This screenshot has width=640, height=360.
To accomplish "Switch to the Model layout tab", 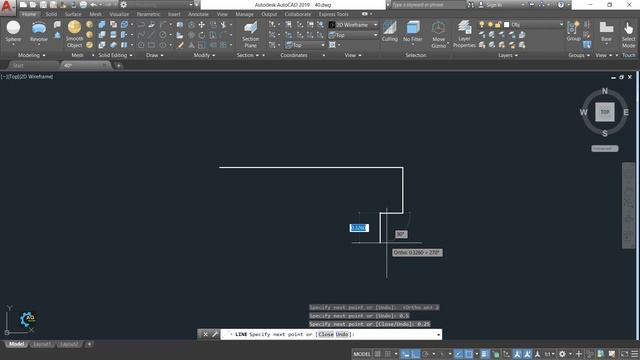I will [x=16, y=344].
